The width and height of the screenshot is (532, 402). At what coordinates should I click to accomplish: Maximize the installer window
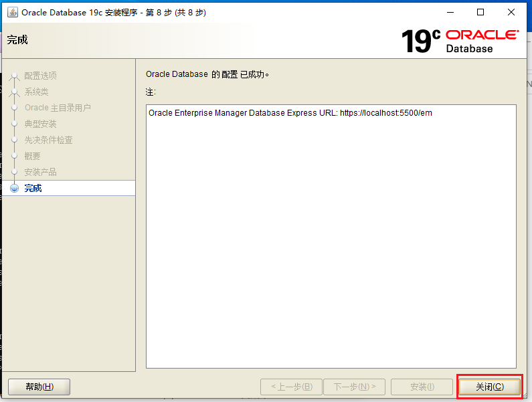[480, 12]
